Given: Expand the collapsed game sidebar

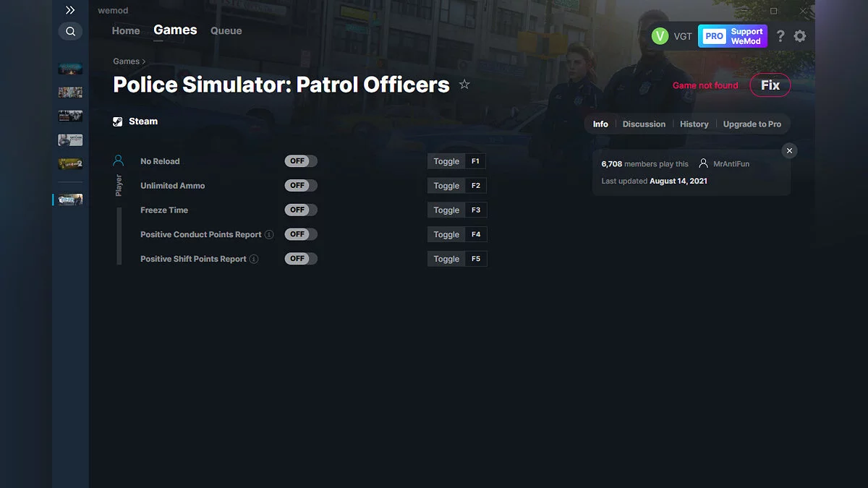Looking at the screenshot, I should coord(70,10).
